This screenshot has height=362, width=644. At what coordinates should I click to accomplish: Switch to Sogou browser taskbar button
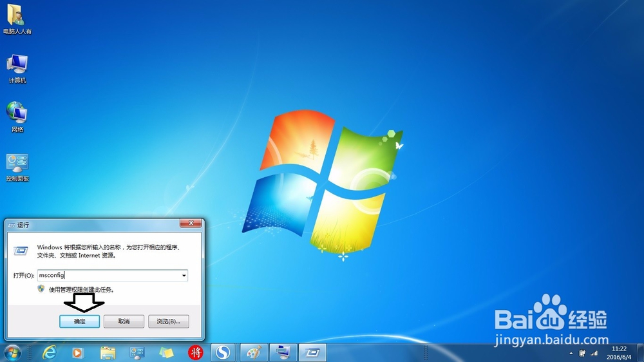tap(223, 352)
